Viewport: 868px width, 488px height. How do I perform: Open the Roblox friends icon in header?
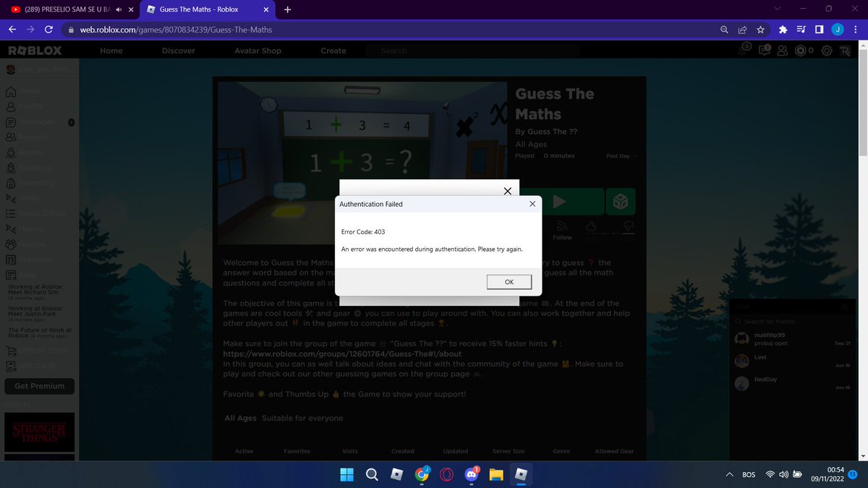(782, 51)
